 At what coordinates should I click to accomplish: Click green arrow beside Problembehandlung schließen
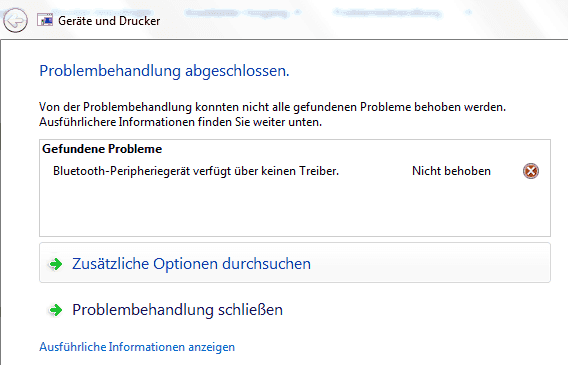[x=55, y=310]
